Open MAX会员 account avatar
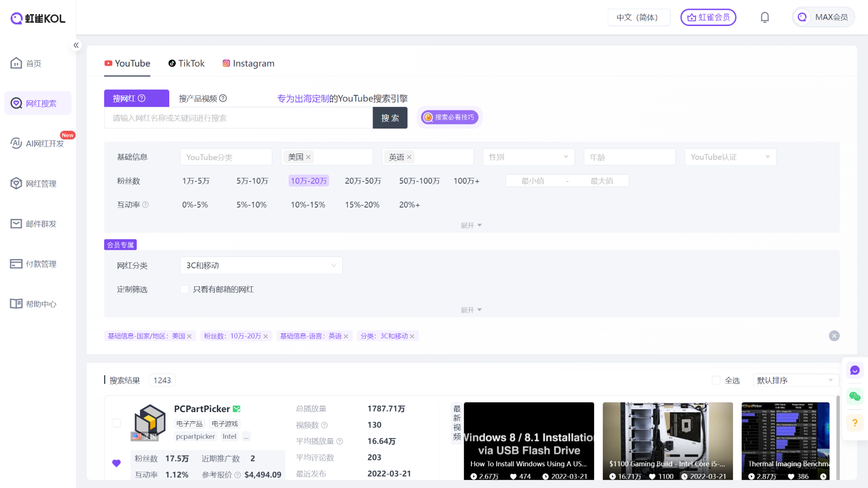 coord(823,17)
